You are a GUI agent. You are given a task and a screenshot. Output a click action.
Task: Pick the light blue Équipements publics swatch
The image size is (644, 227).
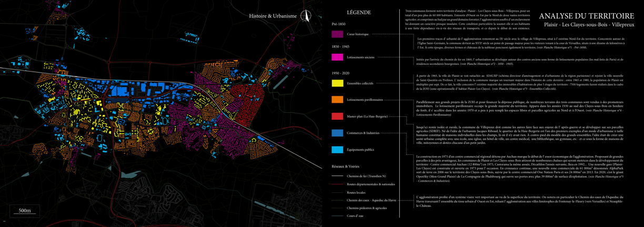(337, 150)
